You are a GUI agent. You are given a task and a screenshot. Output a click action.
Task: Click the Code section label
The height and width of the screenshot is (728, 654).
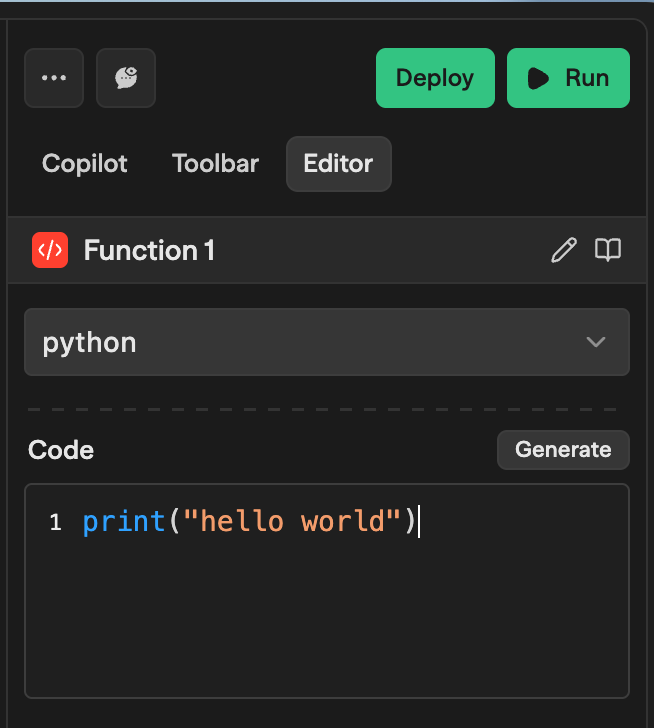[61, 450]
